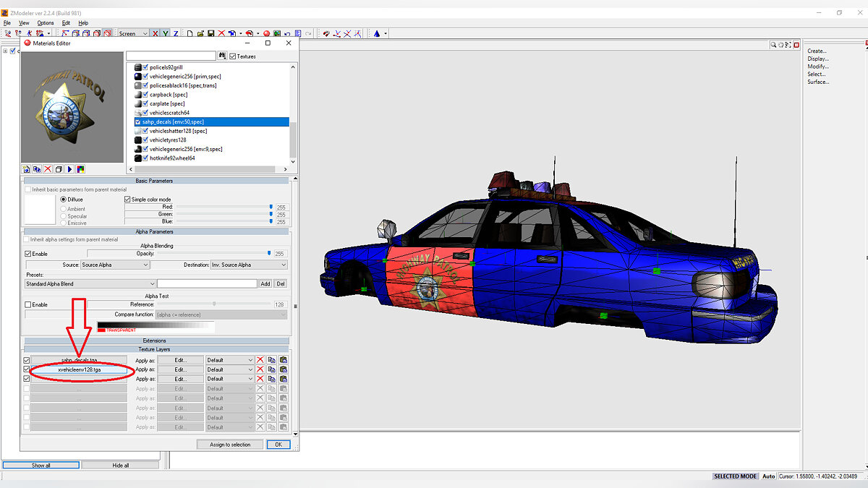Click the blue play arrow icon under preview
This screenshot has width=868, height=488.
70,169
